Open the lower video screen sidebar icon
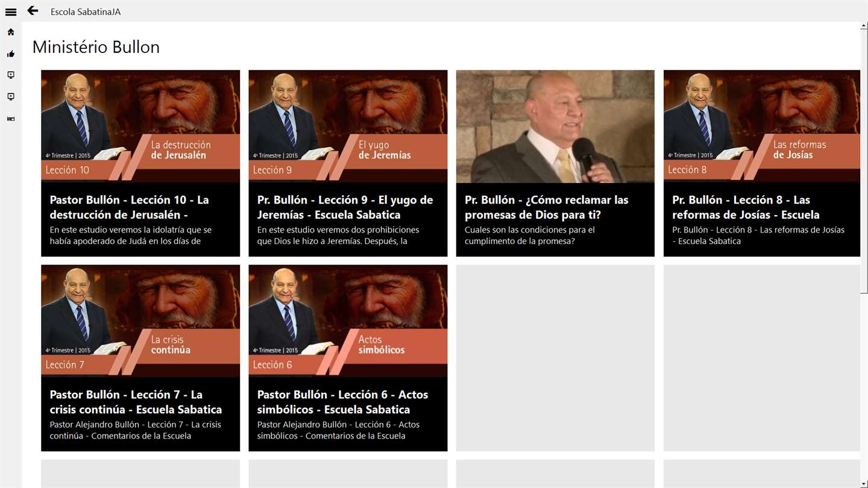 pyautogui.click(x=11, y=97)
